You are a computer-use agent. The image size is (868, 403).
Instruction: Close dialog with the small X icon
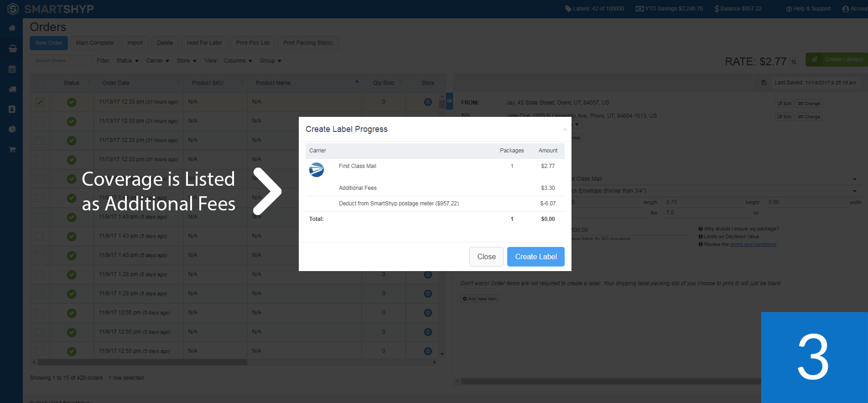[x=565, y=130]
